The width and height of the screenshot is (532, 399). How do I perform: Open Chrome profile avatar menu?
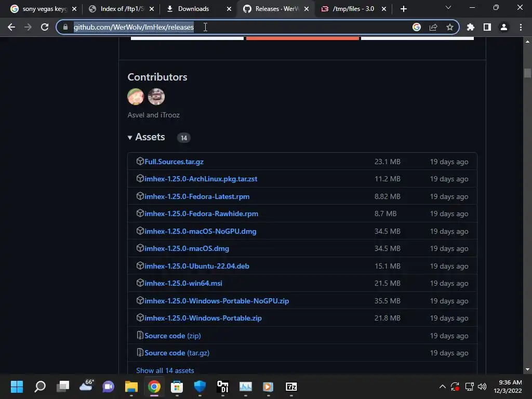(504, 27)
